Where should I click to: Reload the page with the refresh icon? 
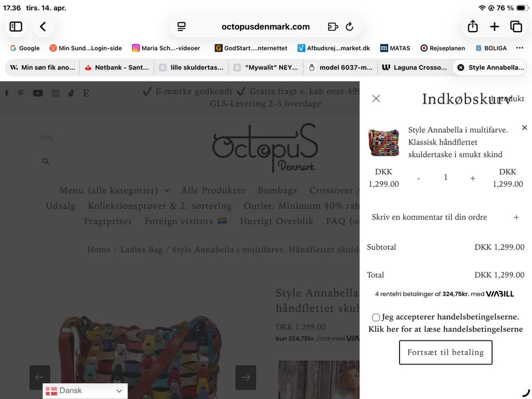tap(350, 27)
